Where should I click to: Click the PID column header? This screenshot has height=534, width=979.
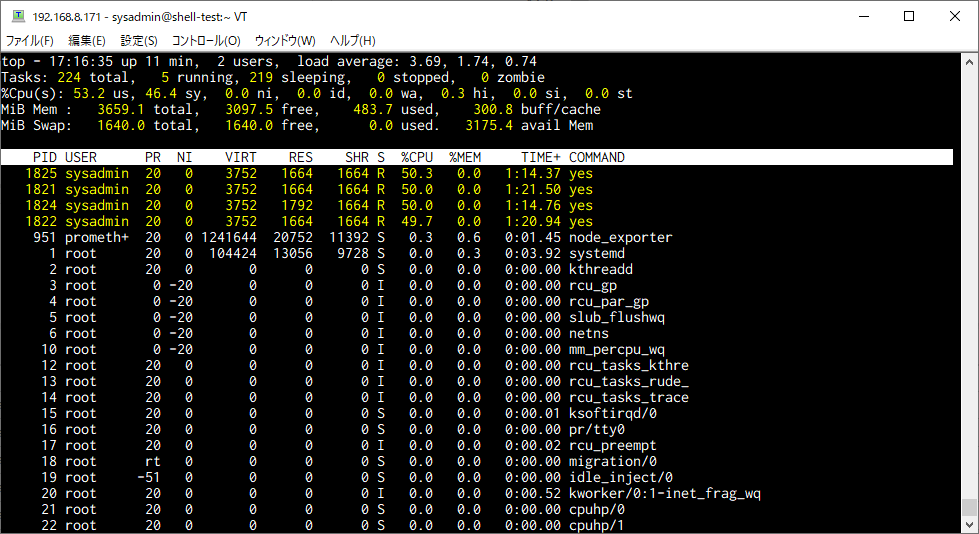click(x=45, y=157)
